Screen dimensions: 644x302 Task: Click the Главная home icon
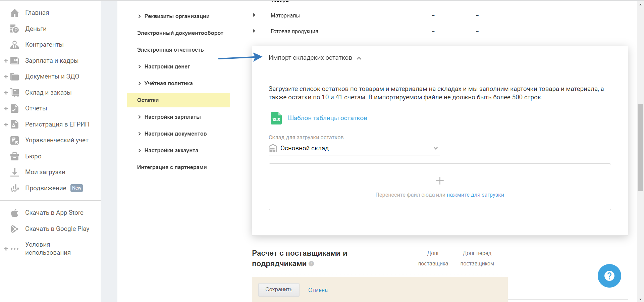tap(14, 13)
